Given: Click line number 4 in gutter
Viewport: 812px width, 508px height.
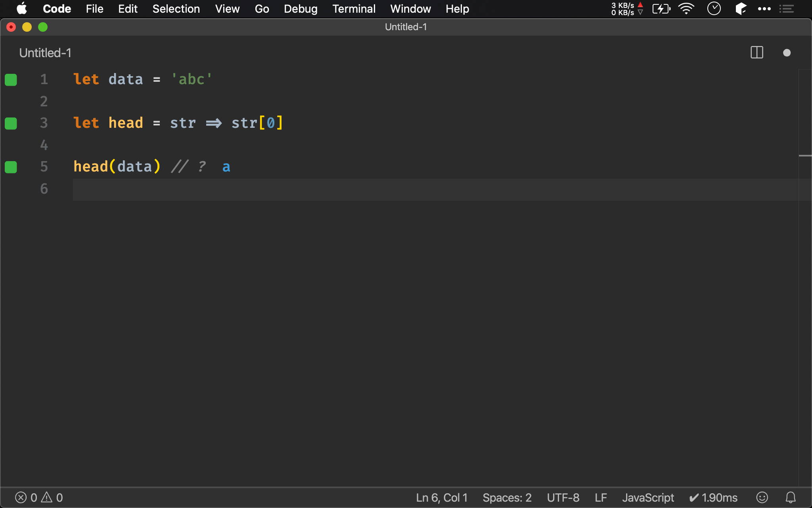Looking at the screenshot, I should click(44, 145).
